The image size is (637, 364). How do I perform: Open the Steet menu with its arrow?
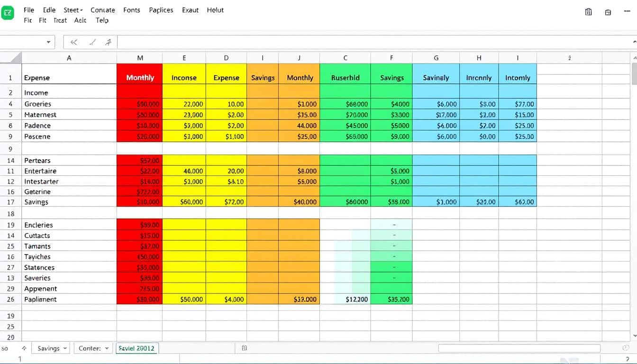tap(73, 10)
